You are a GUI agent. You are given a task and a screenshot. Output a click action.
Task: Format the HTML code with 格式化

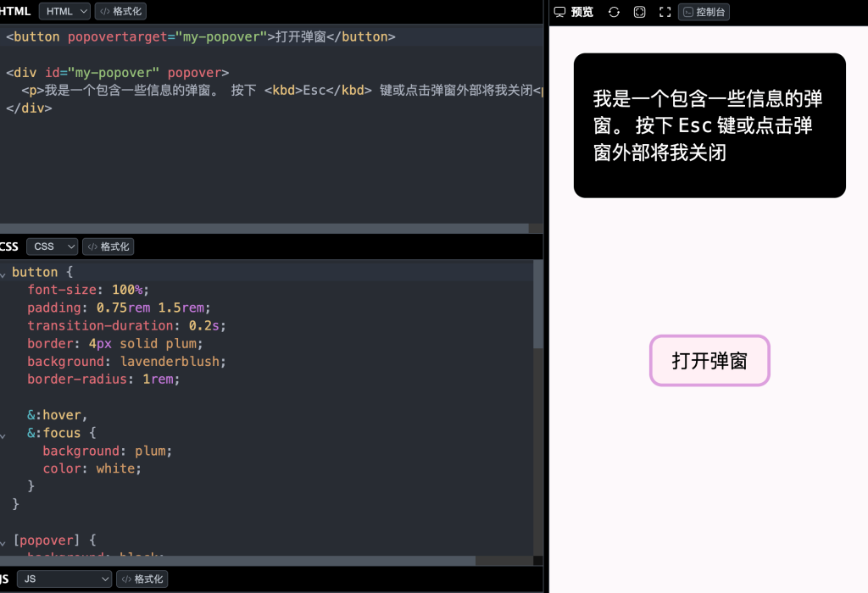click(x=120, y=11)
